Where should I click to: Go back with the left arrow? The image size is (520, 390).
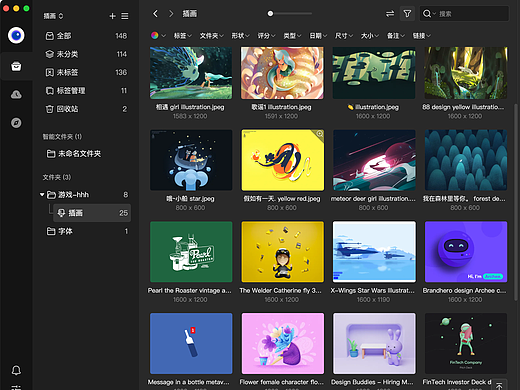[155, 14]
